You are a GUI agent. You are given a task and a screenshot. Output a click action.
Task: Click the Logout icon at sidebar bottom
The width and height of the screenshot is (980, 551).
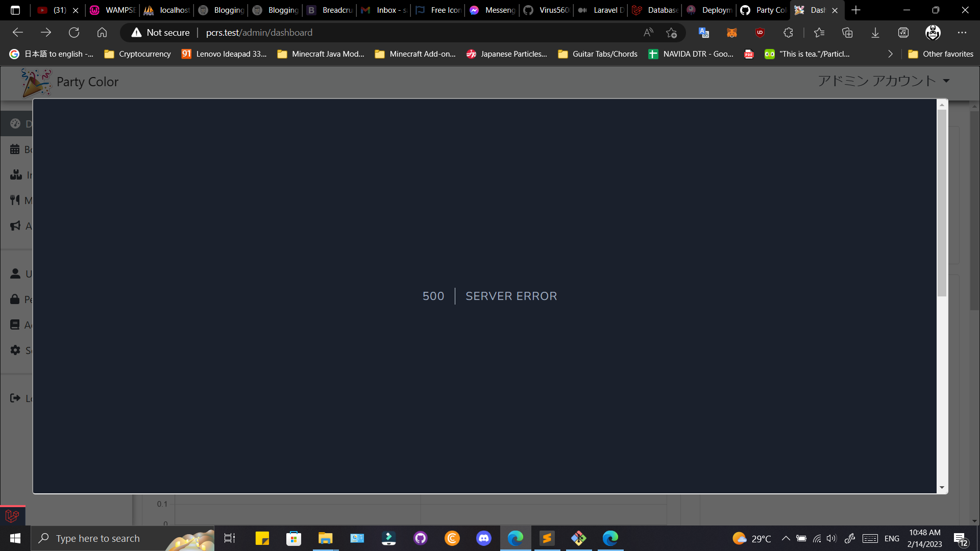click(x=15, y=398)
